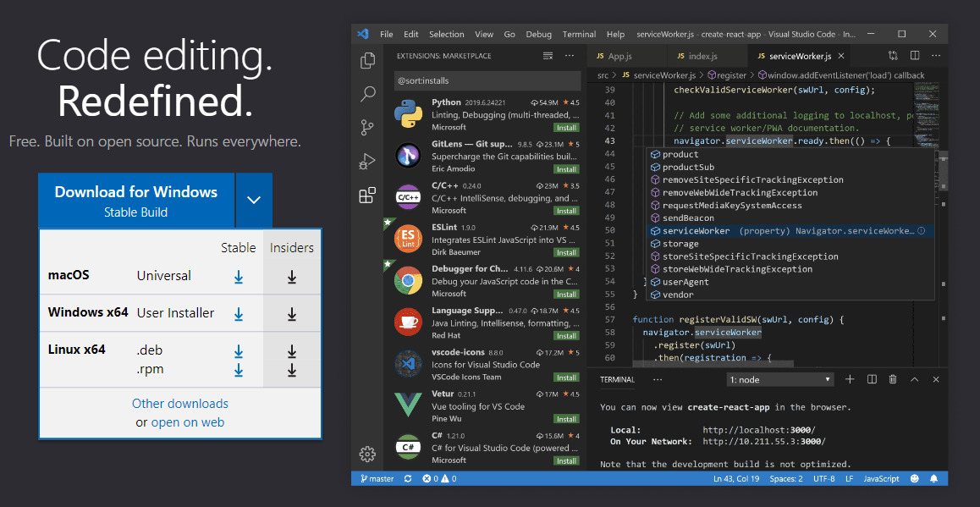Open the terminal selector '1: node' dropdown
This screenshot has height=507, width=980.
(x=780, y=379)
